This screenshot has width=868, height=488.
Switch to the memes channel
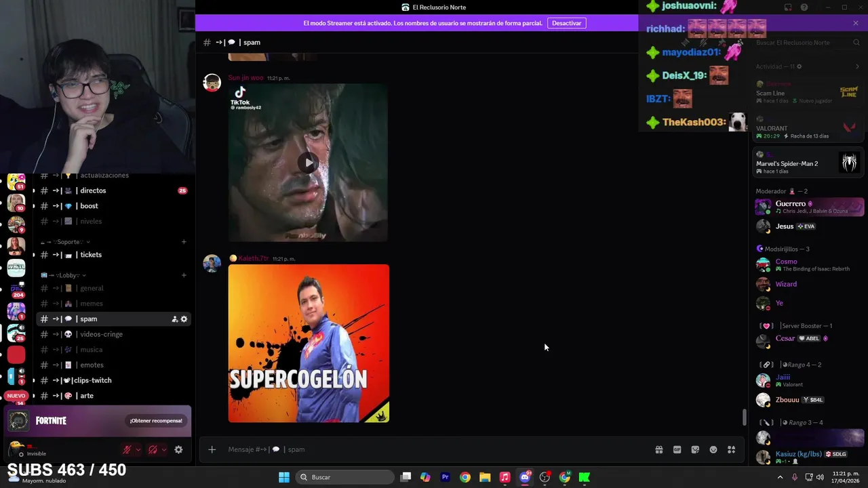tap(113, 304)
